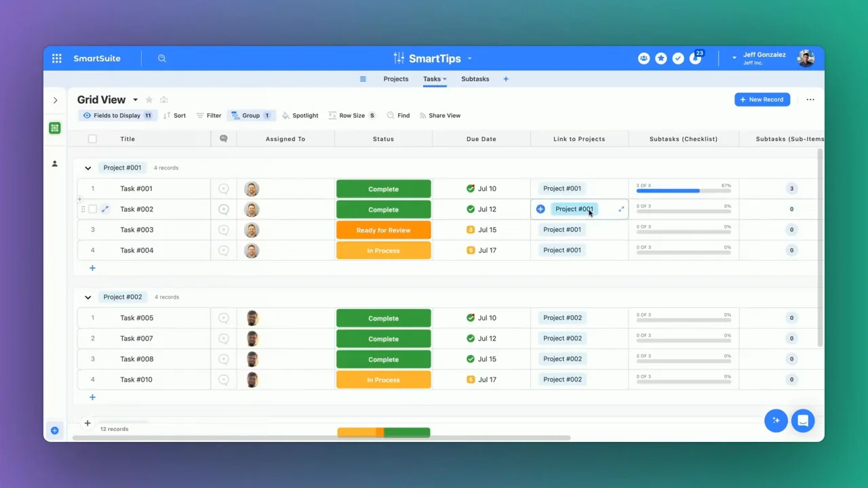Collapse the Project #001 group
The height and width of the screenshot is (488, 868).
(x=87, y=168)
